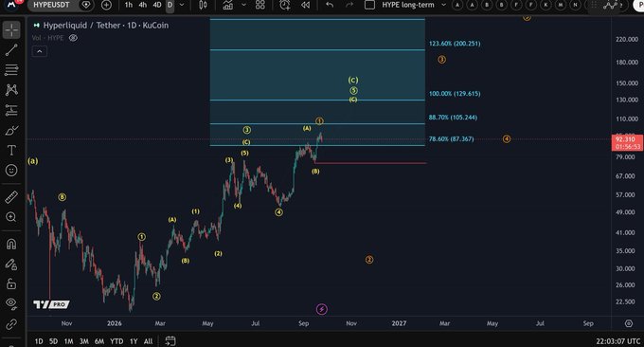Image resolution: width=644 pixels, height=347 pixels.
Task: Expand the indicators favorites dropdown arrow
Action: 243,5
